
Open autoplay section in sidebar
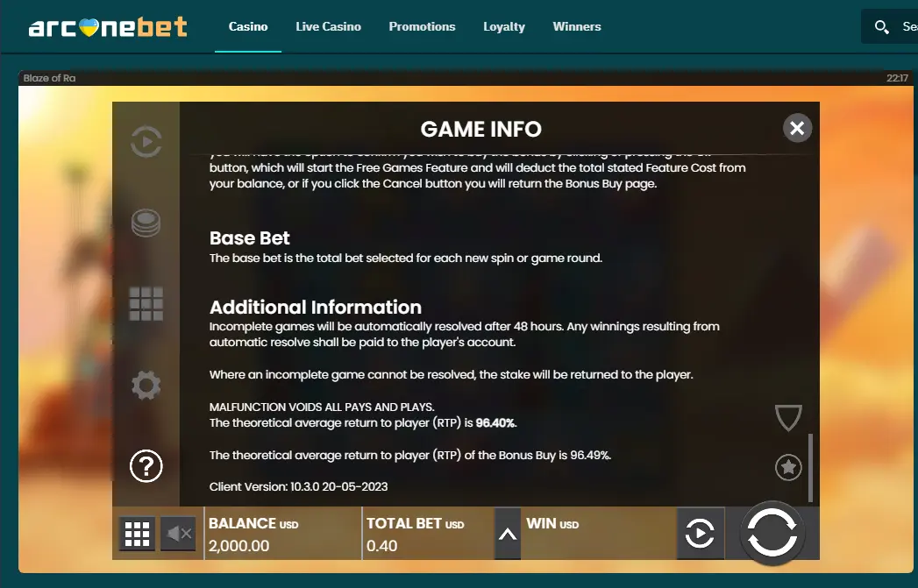coord(146,142)
